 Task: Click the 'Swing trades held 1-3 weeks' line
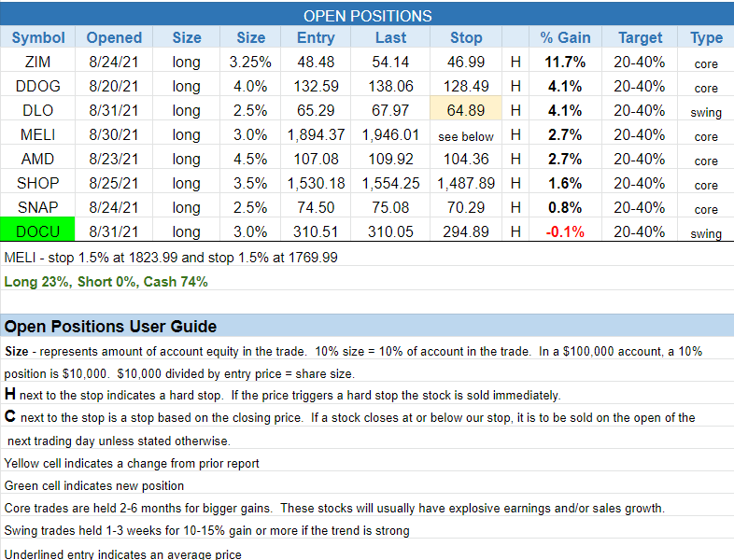point(207,530)
